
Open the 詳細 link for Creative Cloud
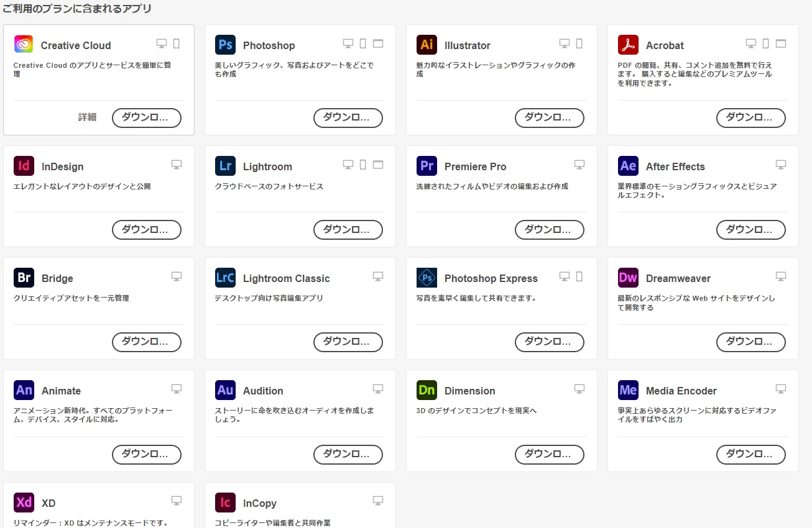[x=87, y=117]
